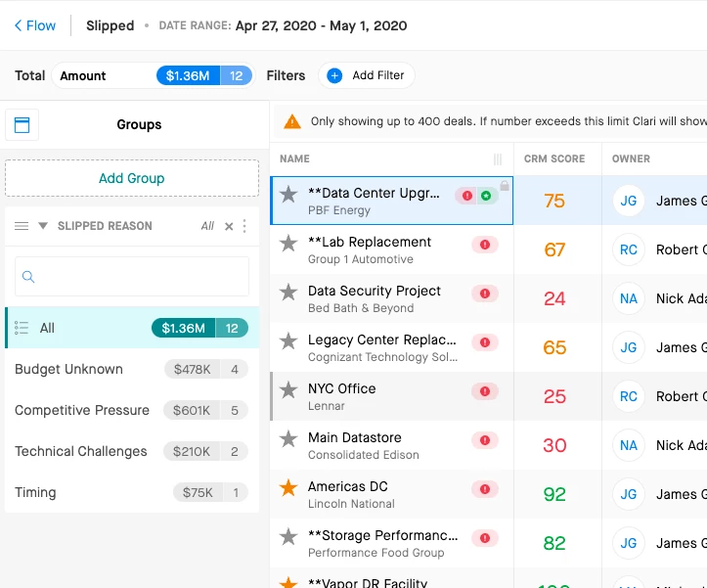The height and width of the screenshot is (588, 707).
Task: Click the Cognizant Technology Sol... account name
Action: pos(382,357)
